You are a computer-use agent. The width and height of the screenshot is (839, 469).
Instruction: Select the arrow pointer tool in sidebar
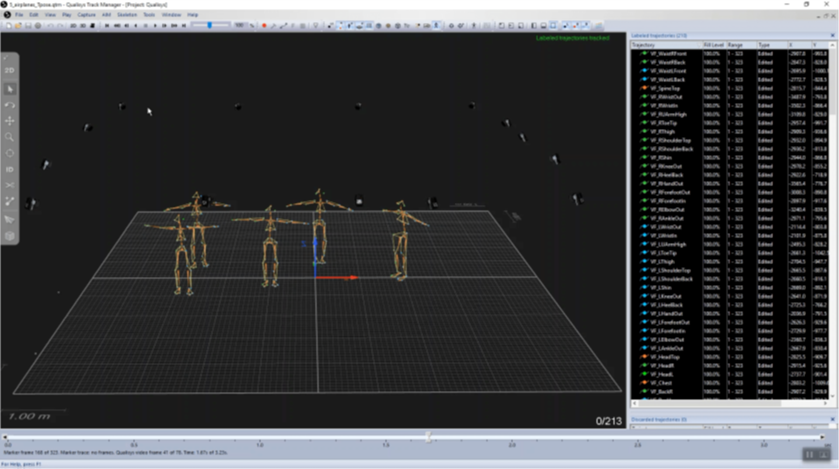pos(10,89)
